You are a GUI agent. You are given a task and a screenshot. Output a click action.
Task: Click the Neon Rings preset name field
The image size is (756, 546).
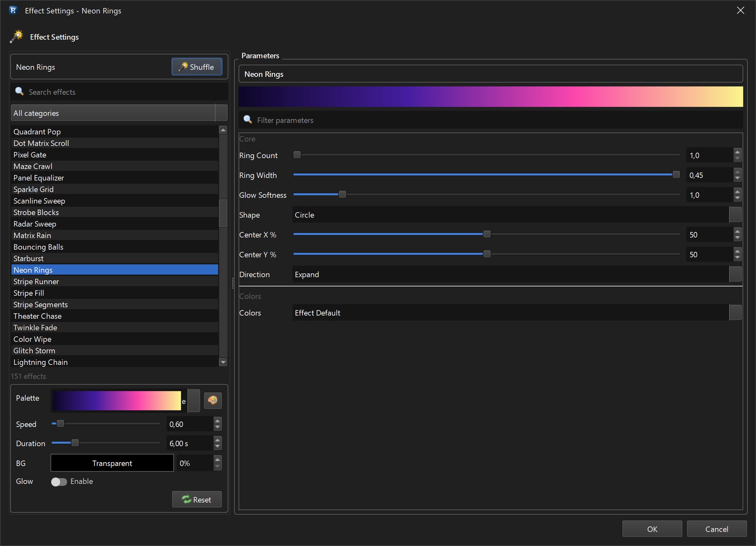pos(491,74)
